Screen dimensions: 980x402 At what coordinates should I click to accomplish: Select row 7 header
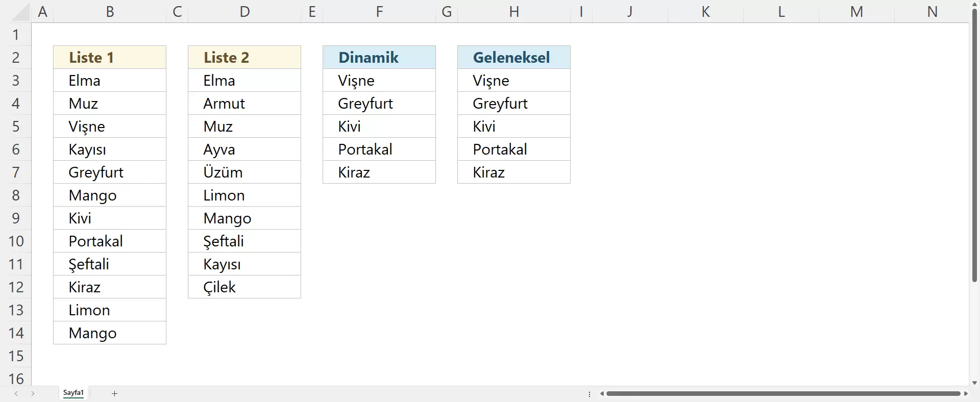tap(16, 172)
